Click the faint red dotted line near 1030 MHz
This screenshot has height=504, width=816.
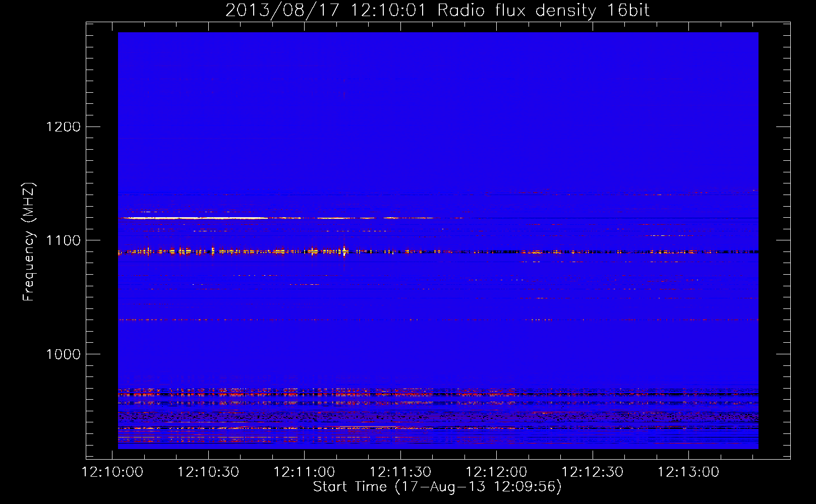click(x=438, y=320)
